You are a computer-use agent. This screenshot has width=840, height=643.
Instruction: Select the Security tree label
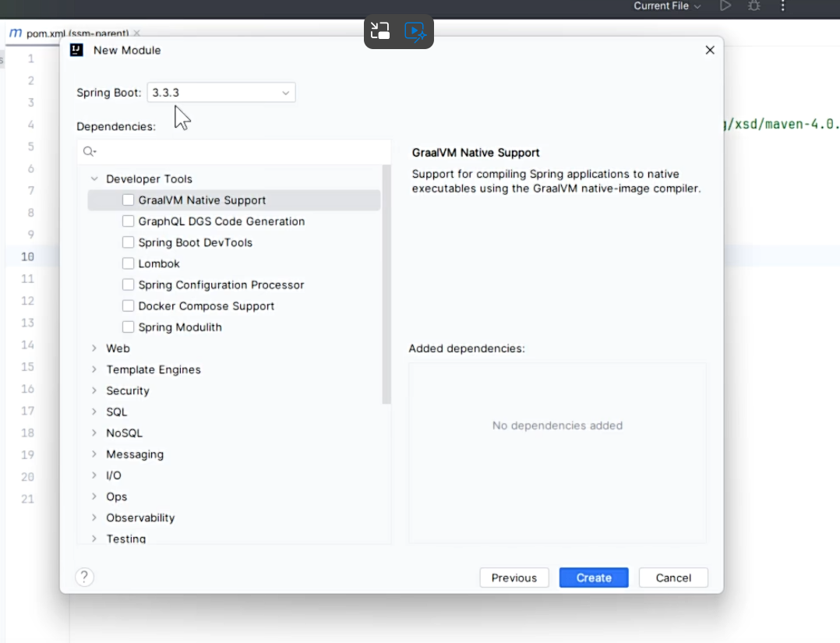pyautogui.click(x=128, y=390)
